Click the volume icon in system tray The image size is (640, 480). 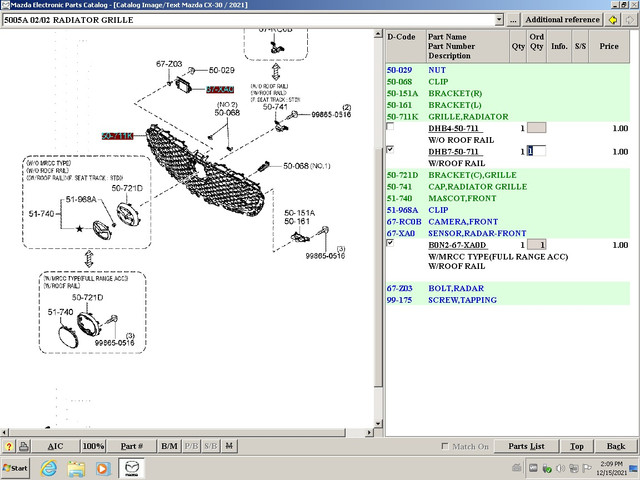pos(560,468)
